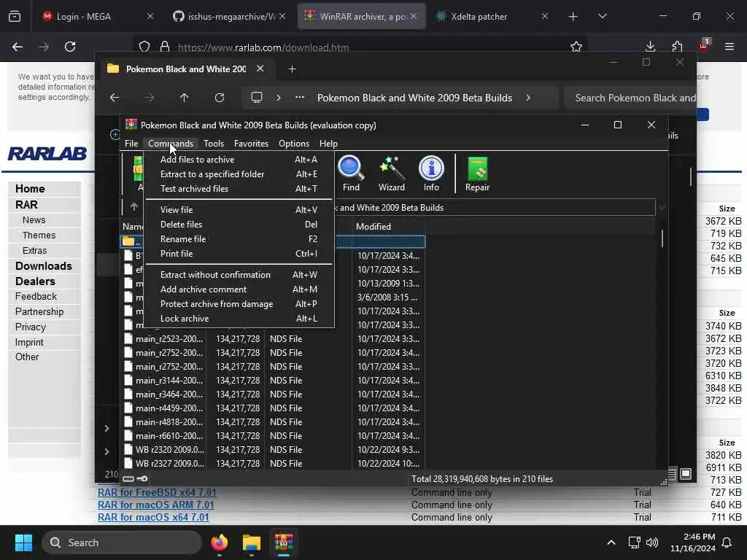747x560 pixels.
Task: Open the Firefox list-all-tabs dropdown
Action: coord(602,17)
